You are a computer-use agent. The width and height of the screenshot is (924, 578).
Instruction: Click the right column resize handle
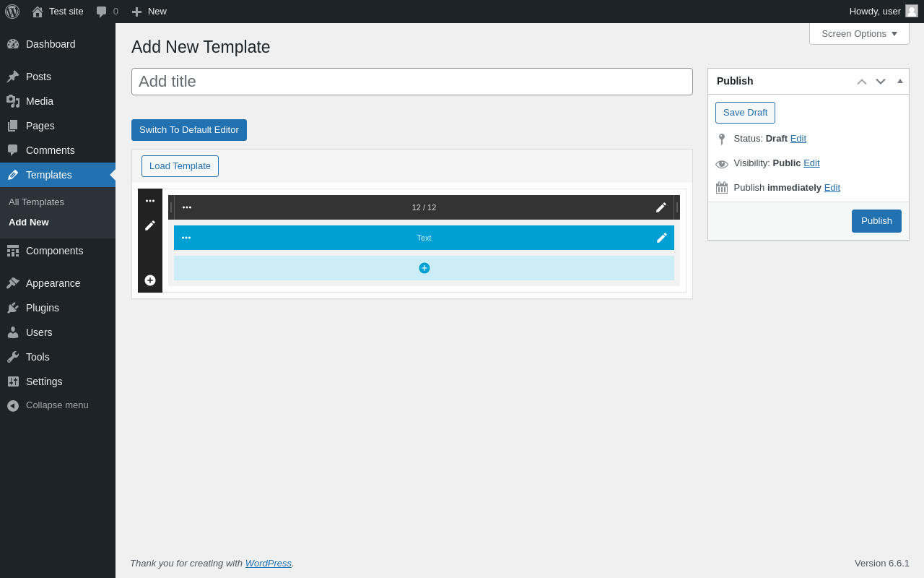(x=677, y=207)
